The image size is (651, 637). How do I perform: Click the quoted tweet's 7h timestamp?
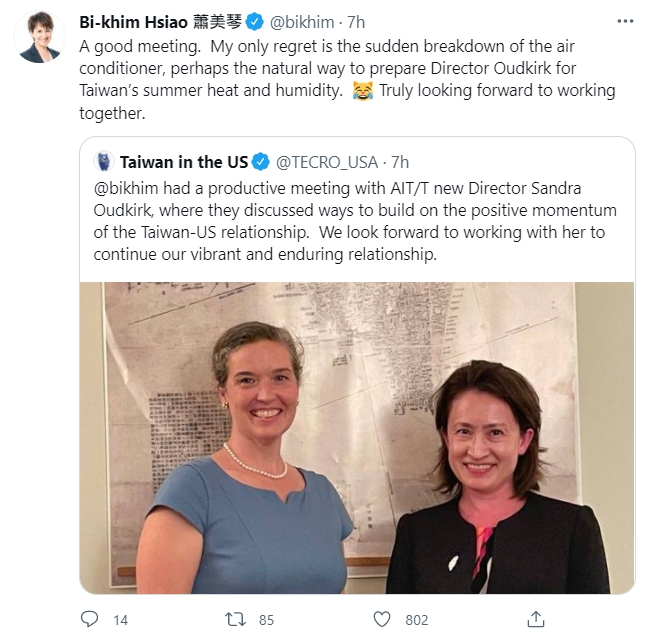pyautogui.click(x=400, y=162)
